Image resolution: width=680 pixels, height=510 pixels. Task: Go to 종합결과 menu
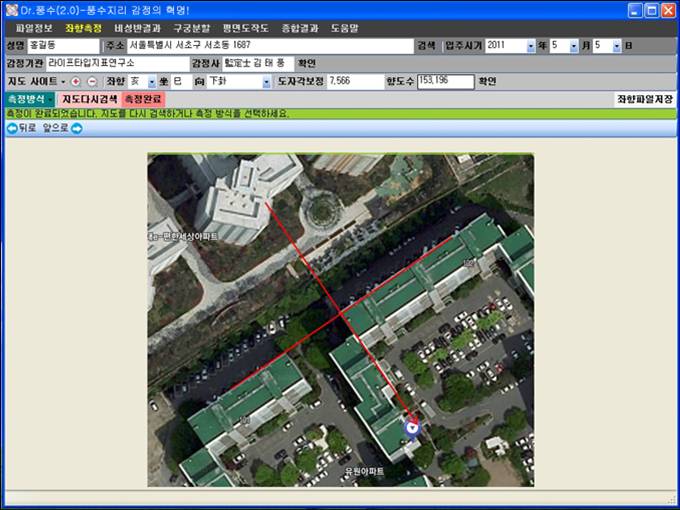tap(300, 29)
